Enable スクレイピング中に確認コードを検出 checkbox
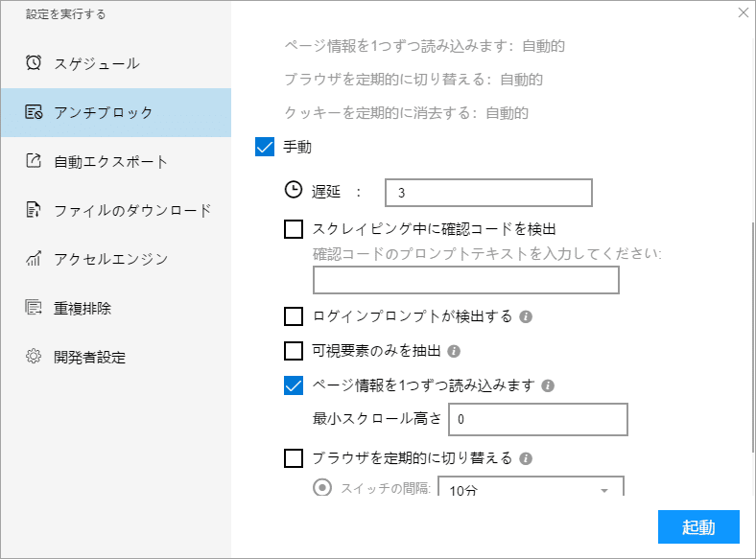Viewport: 756px width, 559px height. point(294,229)
